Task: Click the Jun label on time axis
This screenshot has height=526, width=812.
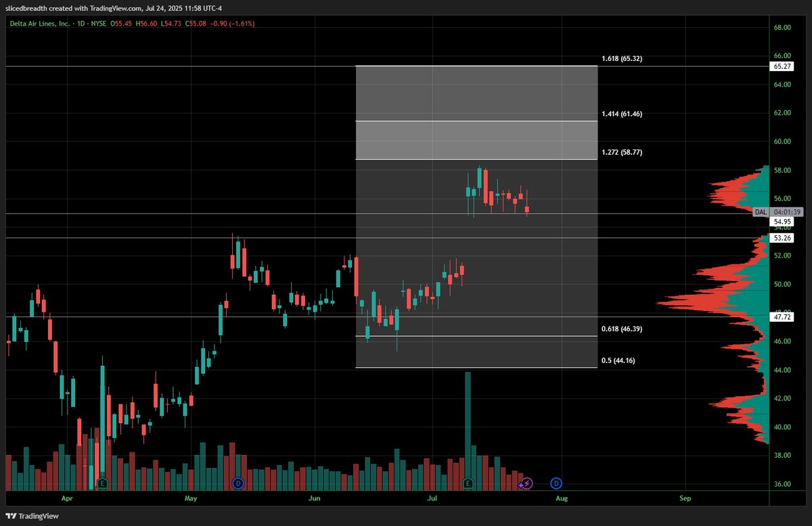Action: 315,498
